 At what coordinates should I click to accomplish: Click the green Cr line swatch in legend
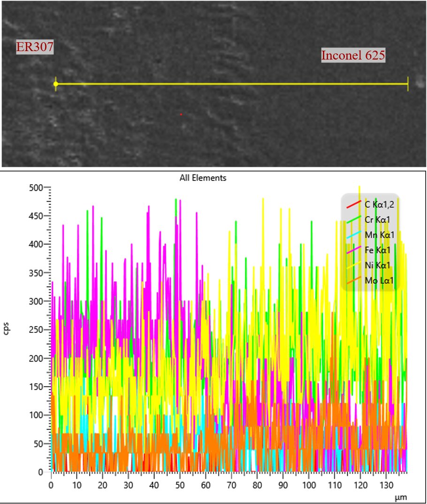click(354, 219)
